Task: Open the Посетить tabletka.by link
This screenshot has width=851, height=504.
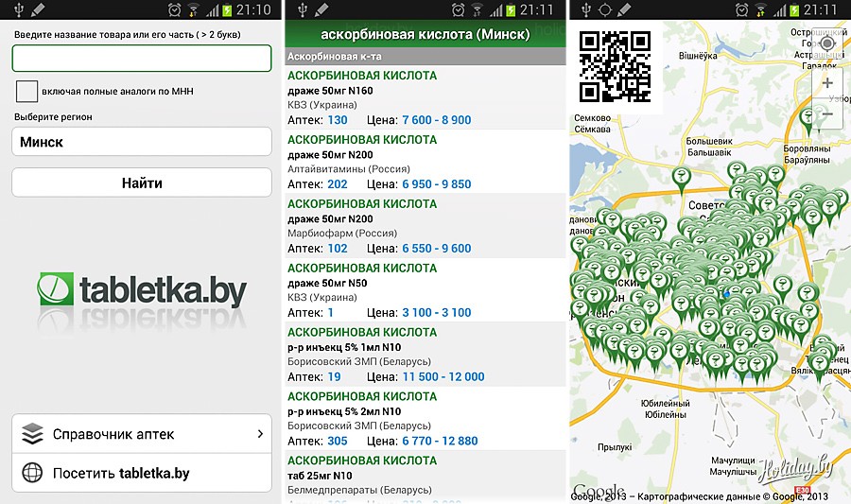Action: pyautogui.click(x=142, y=473)
